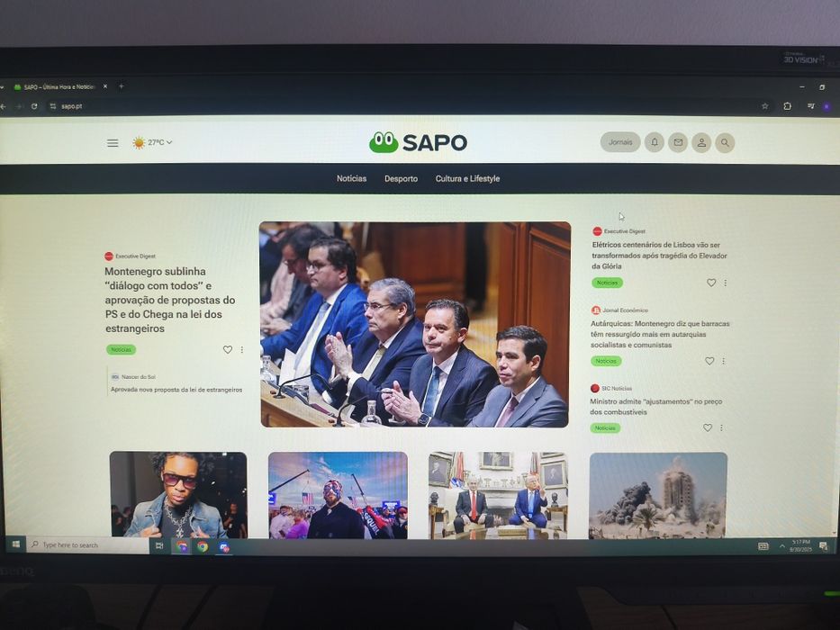
Task: Open more options for Montenegro sublinha article
Action: 242,349
